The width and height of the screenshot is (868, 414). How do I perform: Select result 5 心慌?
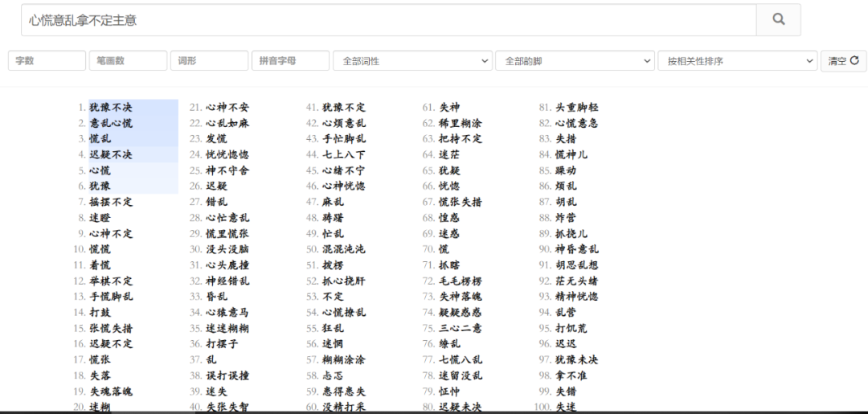point(100,170)
